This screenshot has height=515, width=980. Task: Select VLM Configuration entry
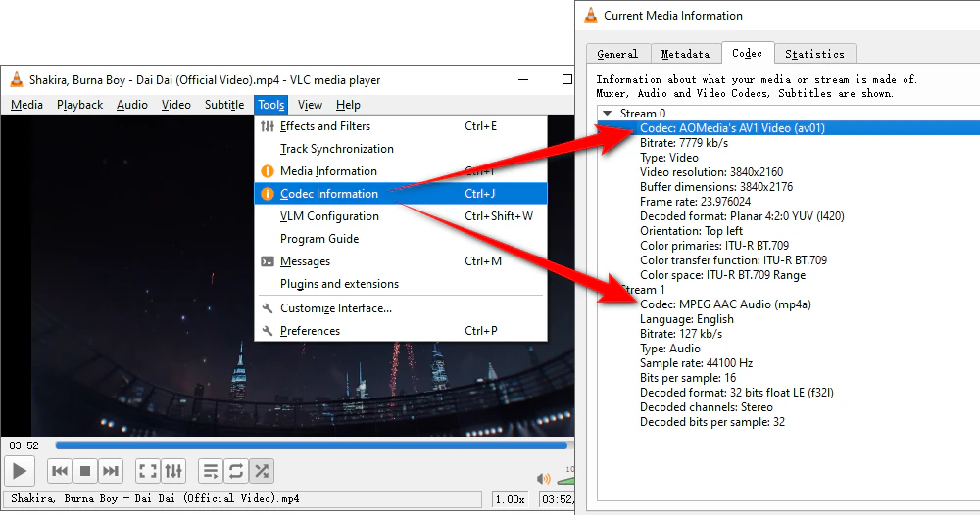click(401, 216)
